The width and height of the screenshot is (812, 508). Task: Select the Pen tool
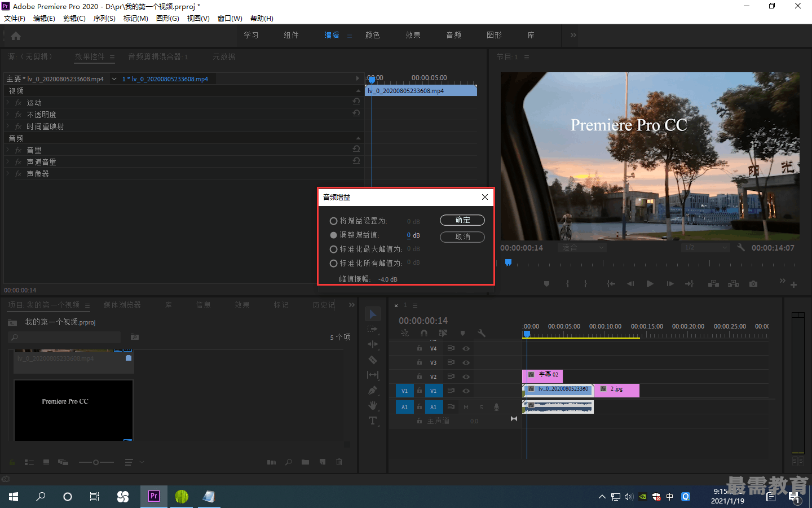pos(372,390)
